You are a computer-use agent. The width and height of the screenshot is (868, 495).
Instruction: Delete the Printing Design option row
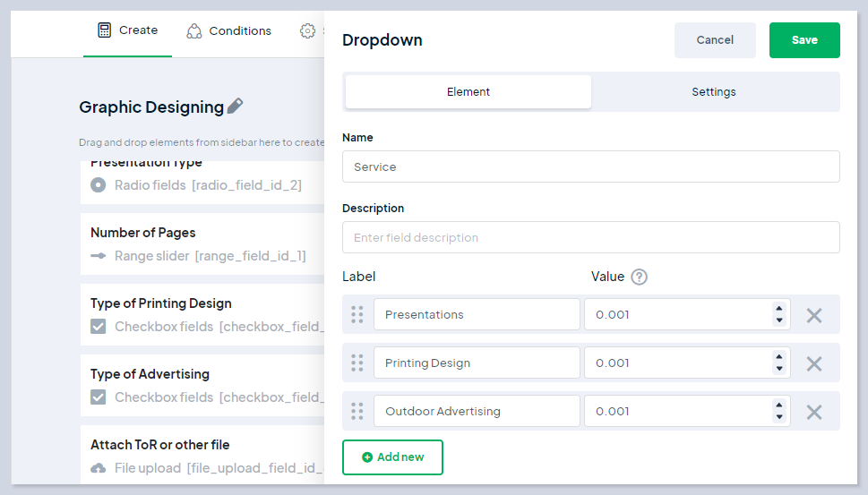tap(813, 363)
